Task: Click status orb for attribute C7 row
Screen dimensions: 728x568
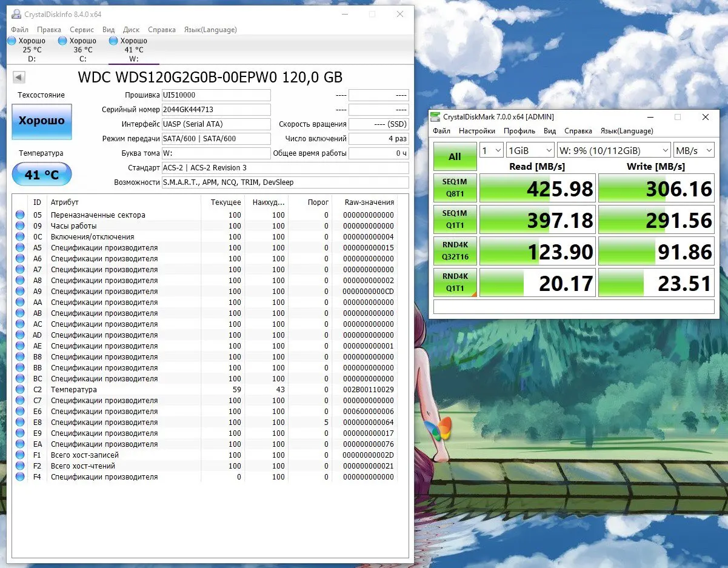Action: (x=20, y=401)
